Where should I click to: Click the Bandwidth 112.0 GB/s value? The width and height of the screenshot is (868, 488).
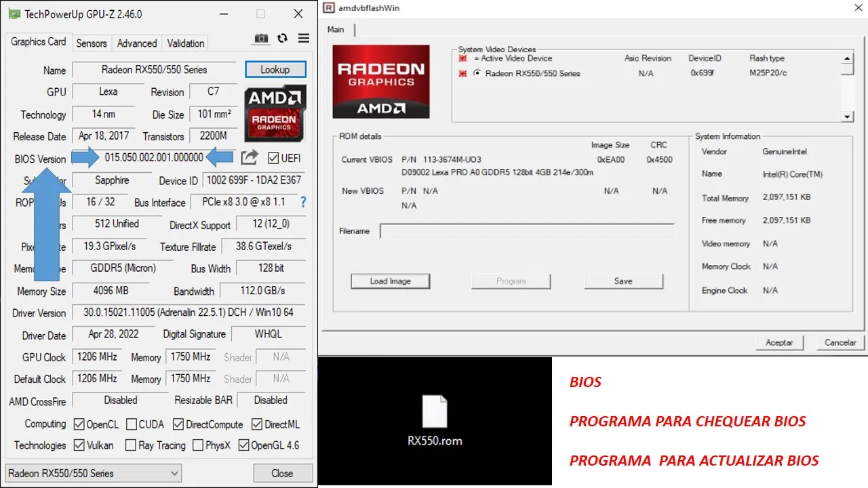(262, 290)
